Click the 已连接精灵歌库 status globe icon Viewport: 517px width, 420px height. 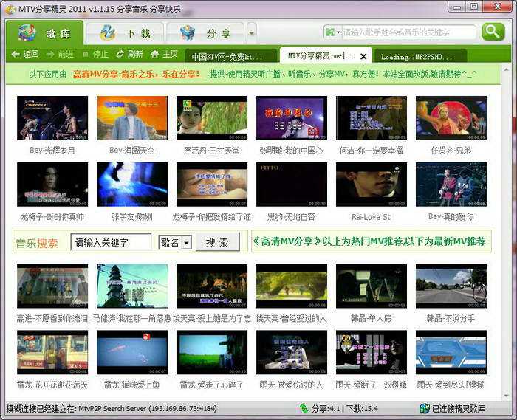(x=425, y=409)
